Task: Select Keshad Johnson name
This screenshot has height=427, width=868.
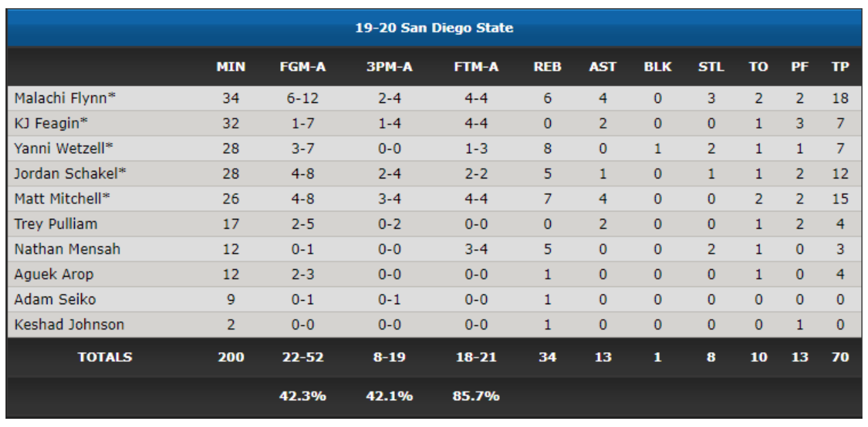Action: (69, 325)
